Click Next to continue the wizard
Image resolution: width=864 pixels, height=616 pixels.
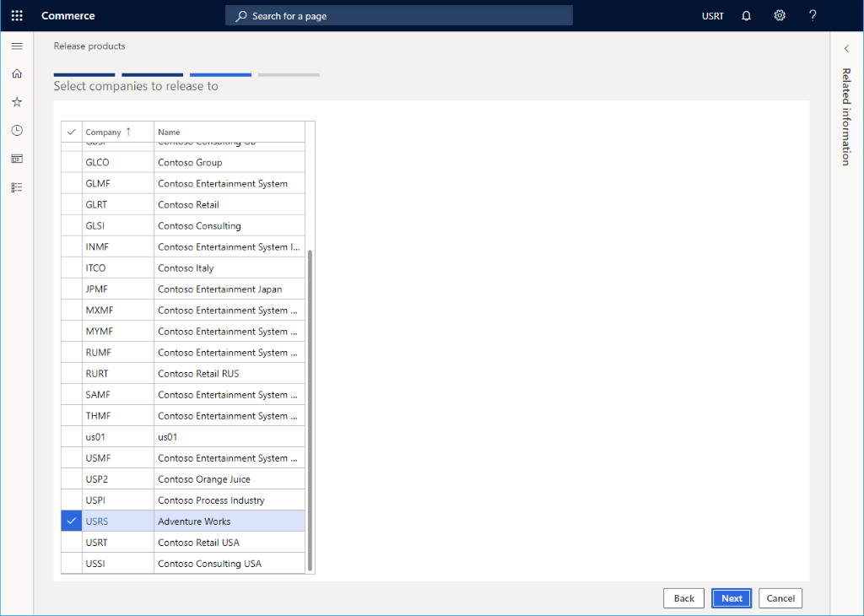click(731, 597)
